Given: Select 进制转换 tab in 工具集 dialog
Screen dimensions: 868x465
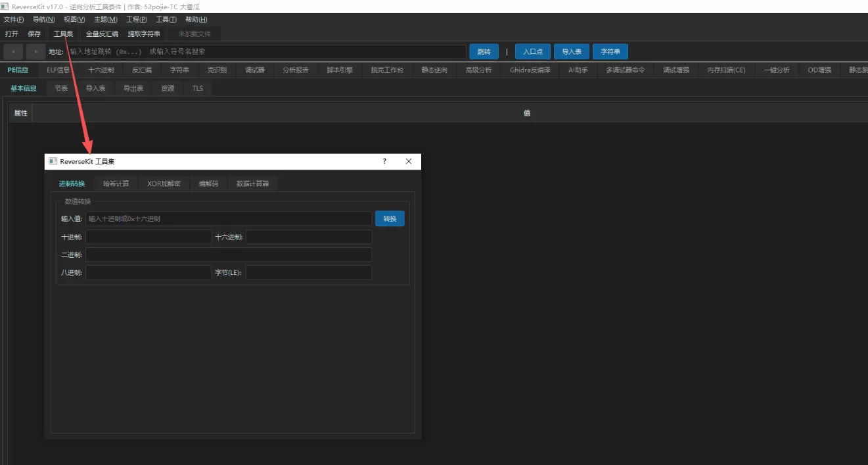Looking at the screenshot, I should [x=72, y=184].
